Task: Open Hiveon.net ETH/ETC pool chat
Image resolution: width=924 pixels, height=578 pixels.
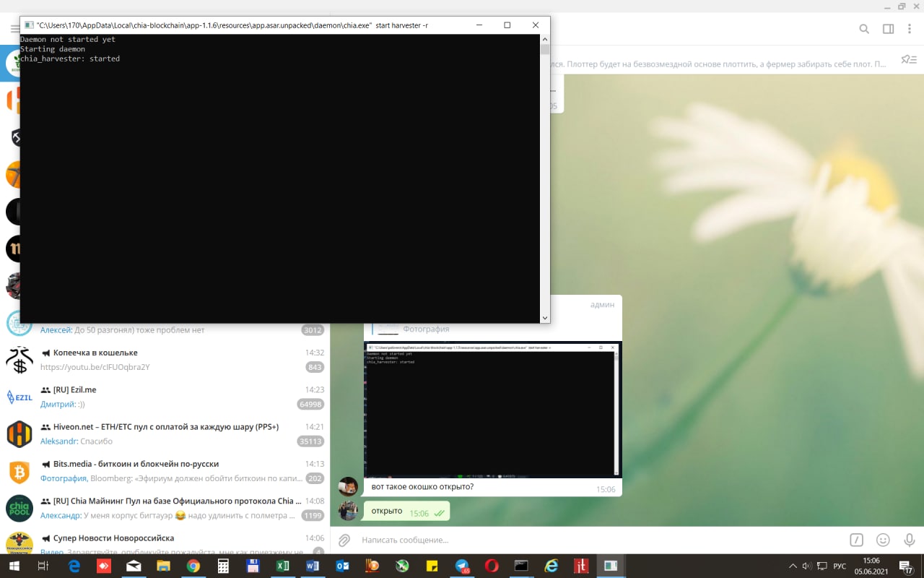Action: (x=165, y=433)
